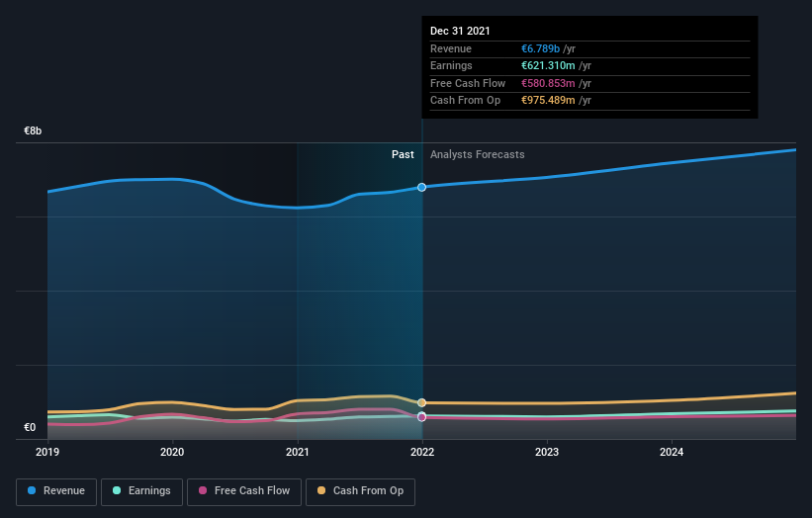Toggle the Free Cash Flow legend button

[244, 491]
